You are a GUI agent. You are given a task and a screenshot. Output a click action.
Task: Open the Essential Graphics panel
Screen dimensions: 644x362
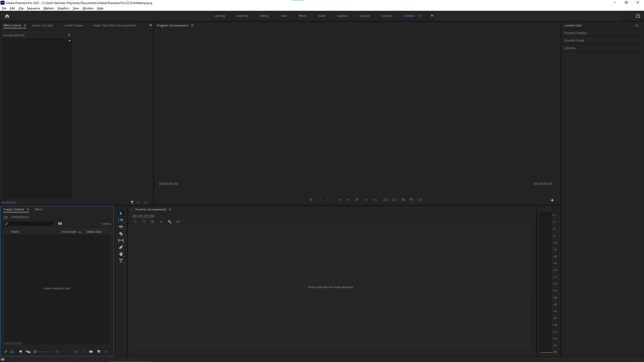coord(576,33)
